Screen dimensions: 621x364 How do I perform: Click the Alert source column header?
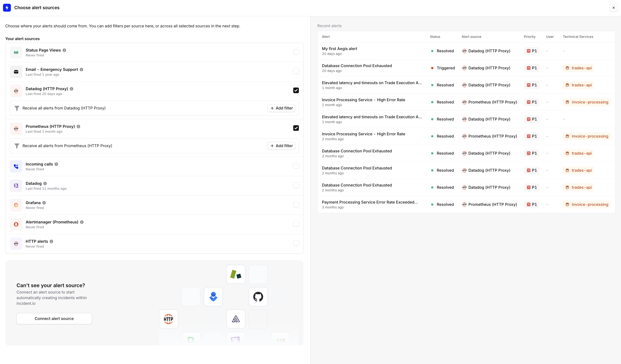471,37
